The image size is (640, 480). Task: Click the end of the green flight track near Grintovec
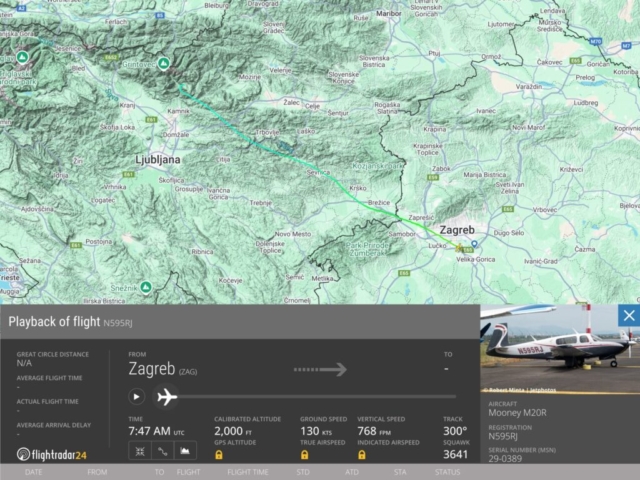click(181, 86)
